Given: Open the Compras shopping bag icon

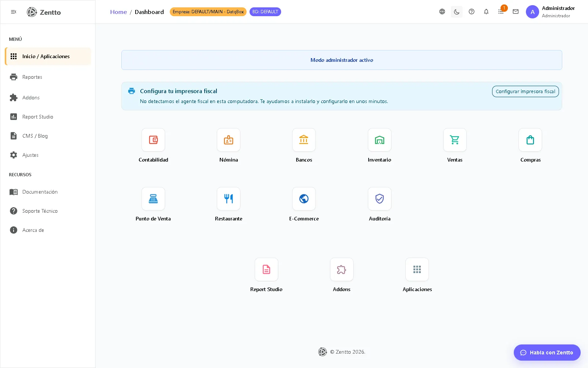Looking at the screenshot, I should pyautogui.click(x=530, y=140).
